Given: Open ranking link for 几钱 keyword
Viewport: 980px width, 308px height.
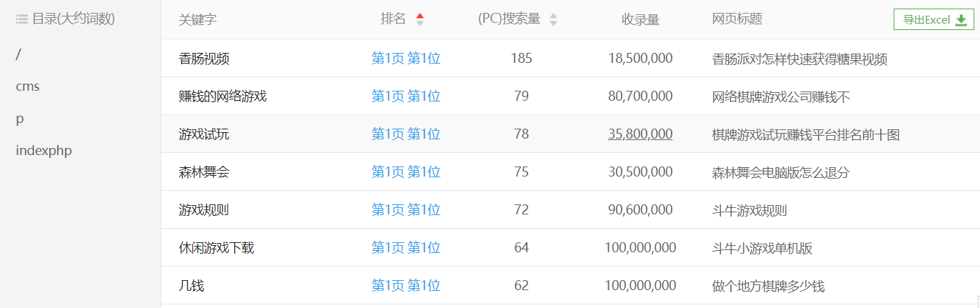Looking at the screenshot, I should click(406, 286).
